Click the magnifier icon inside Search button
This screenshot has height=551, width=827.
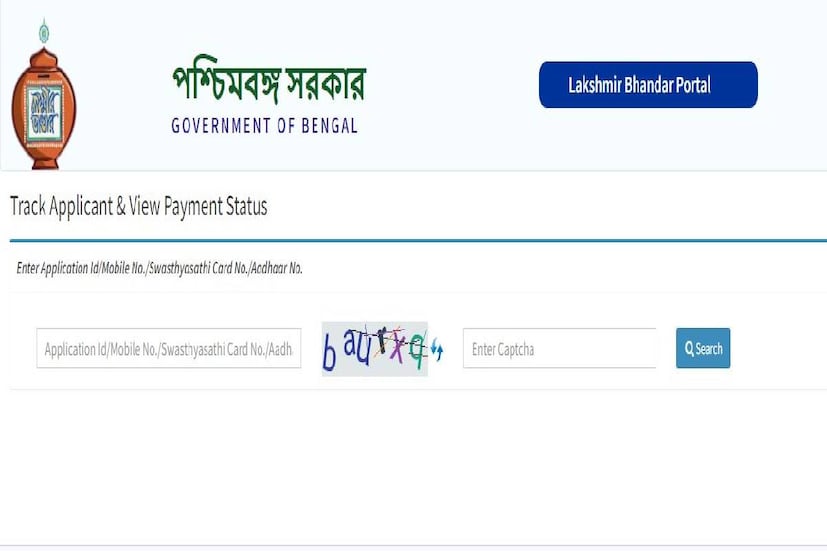pos(689,349)
